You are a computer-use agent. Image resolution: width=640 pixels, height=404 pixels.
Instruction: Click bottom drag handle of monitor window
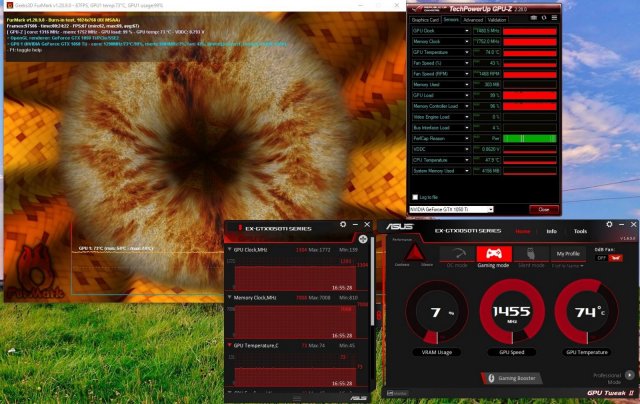click(x=297, y=397)
